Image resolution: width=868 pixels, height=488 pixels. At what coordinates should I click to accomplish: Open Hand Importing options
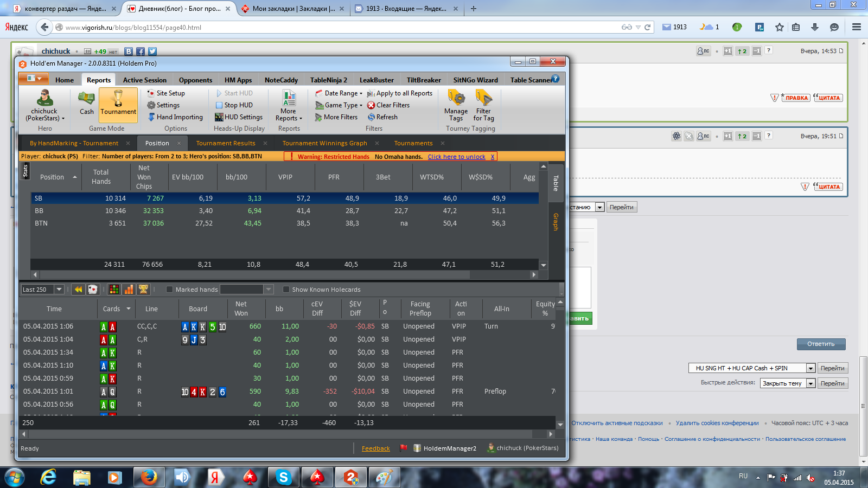point(175,117)
